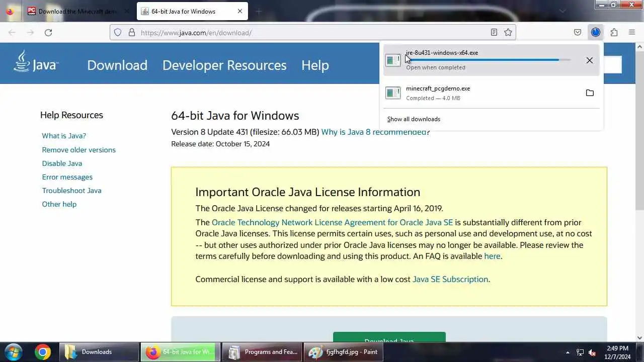Click the page vertical scrollbar
This screenshot has width=644, height=362.
click(x=639, y=131)
